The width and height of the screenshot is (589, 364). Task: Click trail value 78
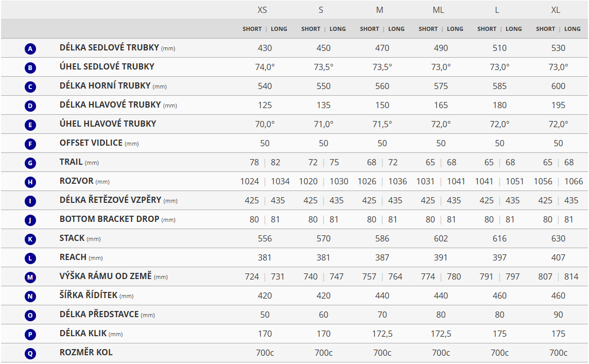pos(254,163)
